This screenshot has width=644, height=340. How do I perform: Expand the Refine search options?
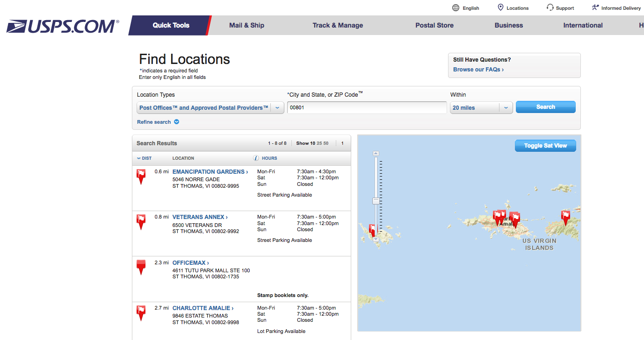[158, 121]
